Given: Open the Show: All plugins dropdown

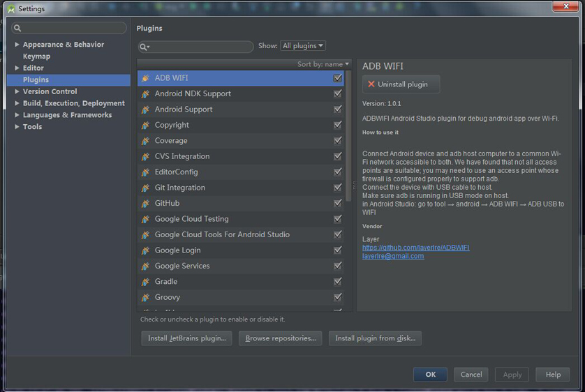Looking at the screenshot, I should (303, 46).
